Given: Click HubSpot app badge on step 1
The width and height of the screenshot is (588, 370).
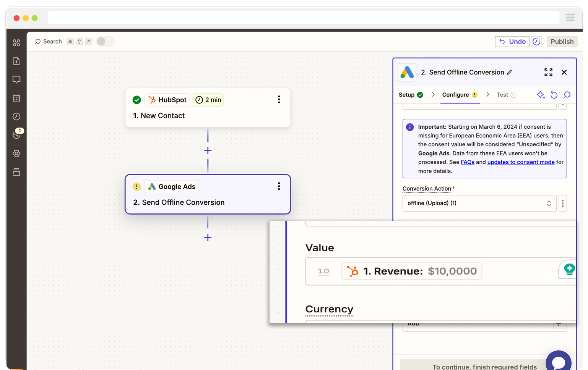Looking at the screenshot, I should 167,100.
